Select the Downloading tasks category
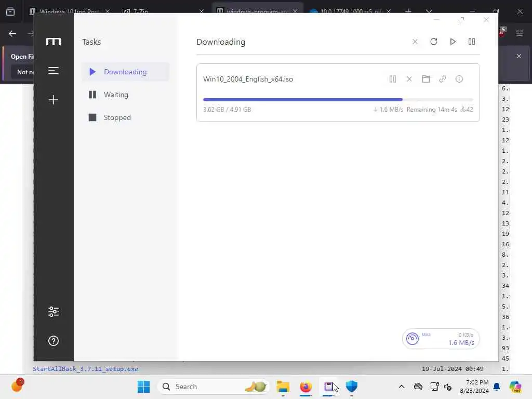This screenshot has height=399, width=532. tap(126, 72)
